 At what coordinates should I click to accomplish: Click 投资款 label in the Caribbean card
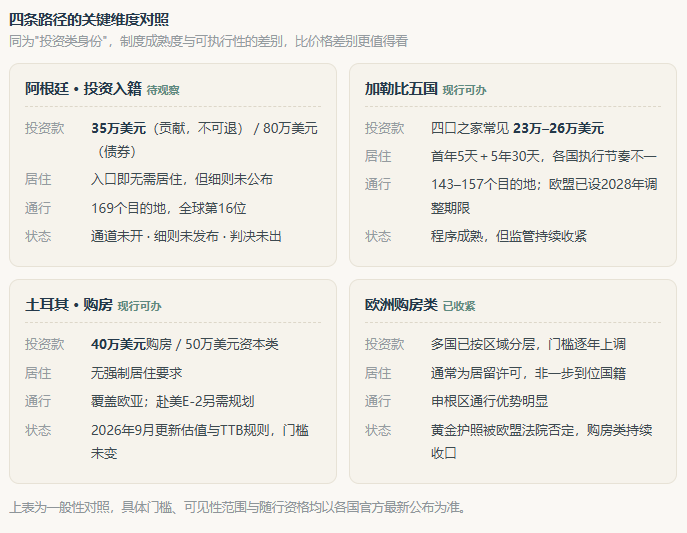[385, 129]
